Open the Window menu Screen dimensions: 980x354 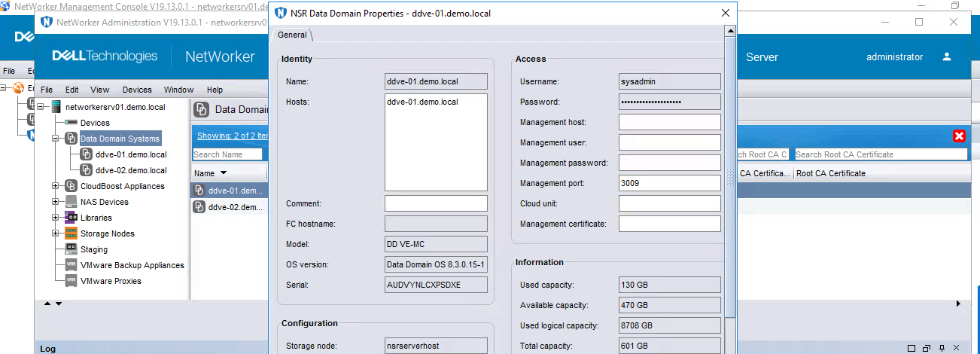click(178, 90)
